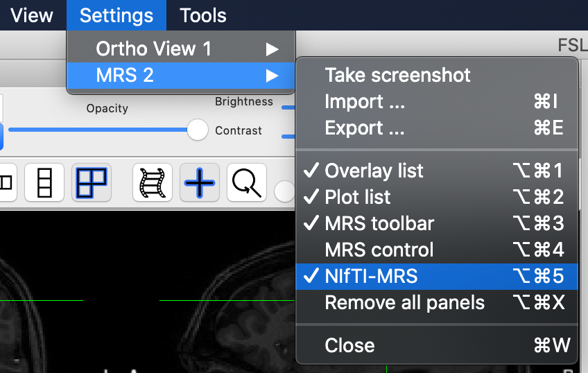Click the Opacity slider handle
The width and height of the screenshot is (588, 373).
[198, 130]
